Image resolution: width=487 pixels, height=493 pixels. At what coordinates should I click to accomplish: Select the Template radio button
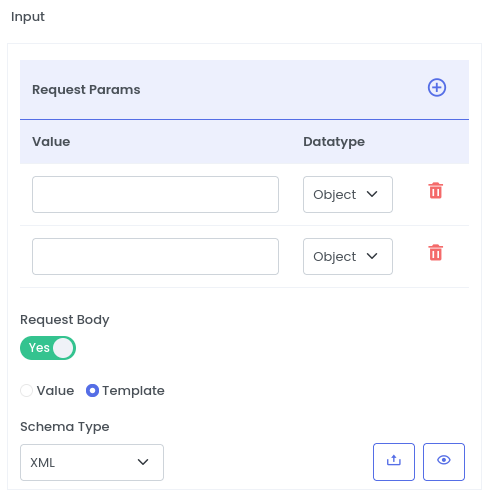[92, 391]
